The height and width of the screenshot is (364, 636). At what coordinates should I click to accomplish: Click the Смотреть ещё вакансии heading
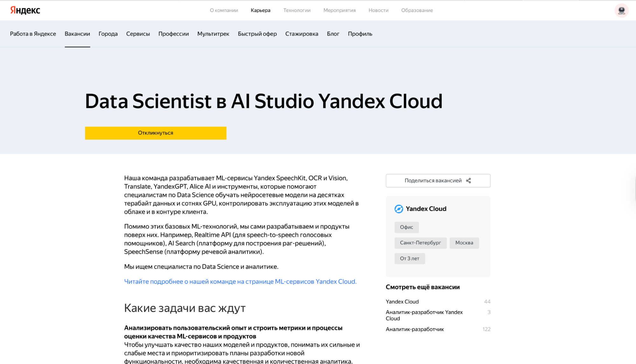[x=423, y=287]
